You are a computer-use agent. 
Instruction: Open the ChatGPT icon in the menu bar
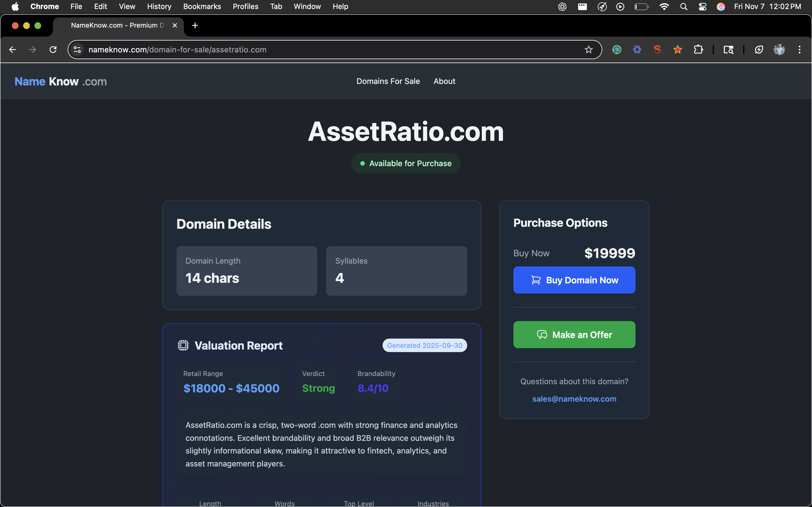click(562, 6)
